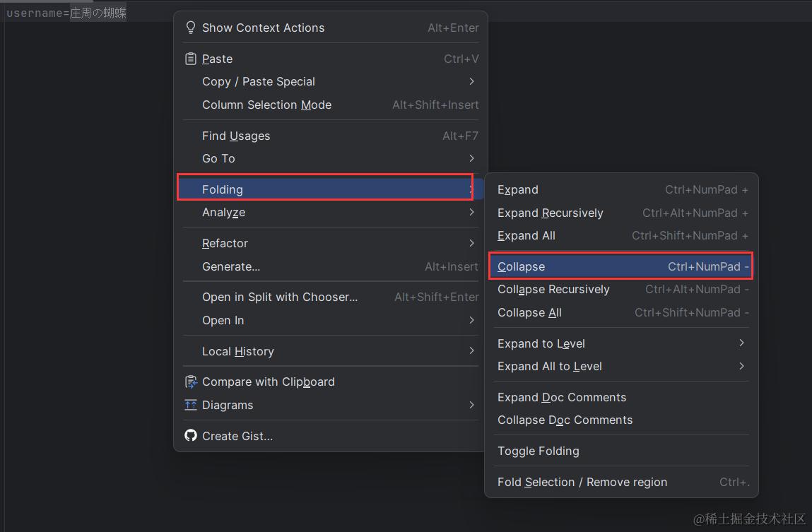This screenshot has width=812, height=532.
Task: Select Generate... menu entry
Action: tap(331, 266)
